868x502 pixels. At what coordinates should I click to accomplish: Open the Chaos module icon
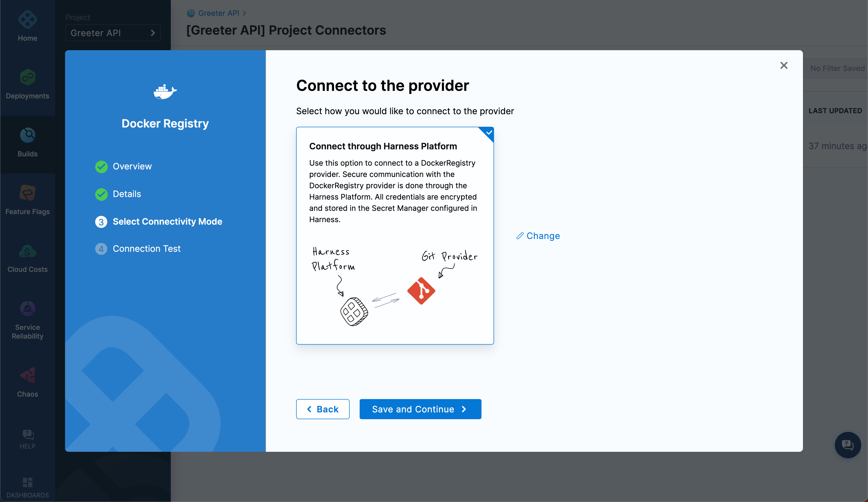(28, 375)
